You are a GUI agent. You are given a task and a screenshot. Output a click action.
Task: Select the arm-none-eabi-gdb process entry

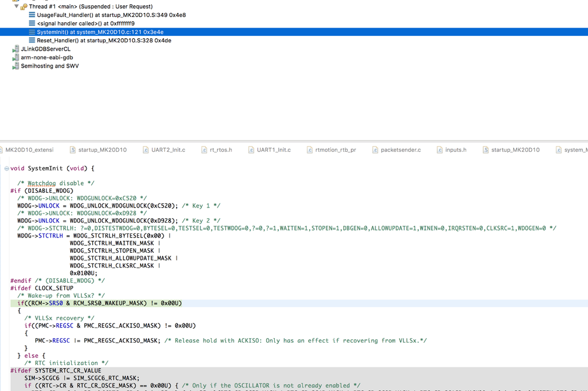(47, 57)
